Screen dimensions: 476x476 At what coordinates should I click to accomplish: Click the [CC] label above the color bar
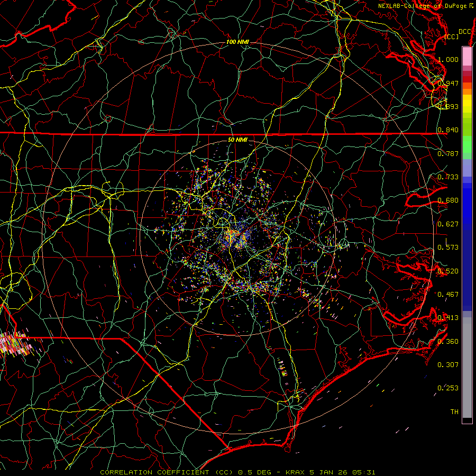coord(452,36)
